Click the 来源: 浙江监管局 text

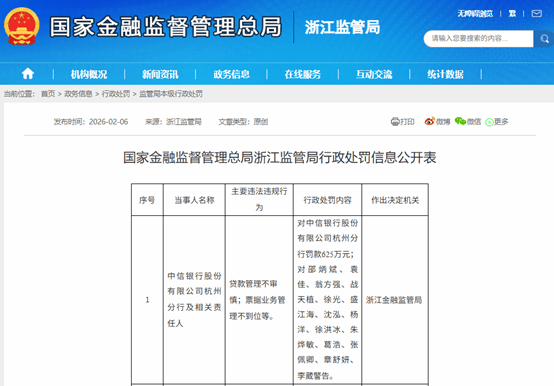pos(173,122)
